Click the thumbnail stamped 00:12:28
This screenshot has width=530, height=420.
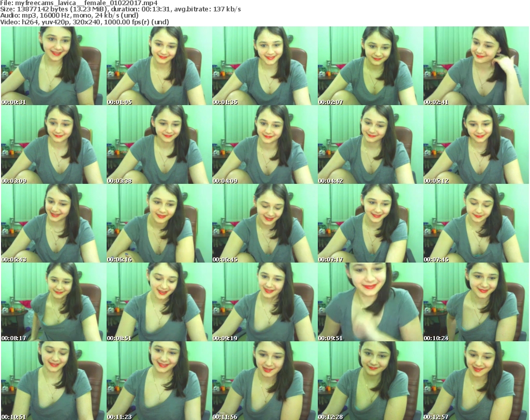click(x=370, y=381)
